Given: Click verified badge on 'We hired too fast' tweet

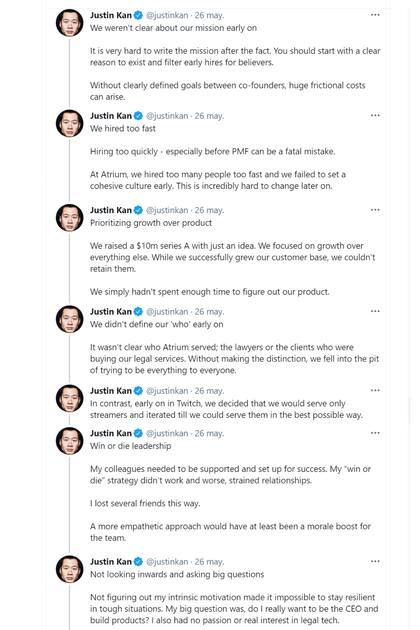Looking at the screenshot, I should (138, 116).
